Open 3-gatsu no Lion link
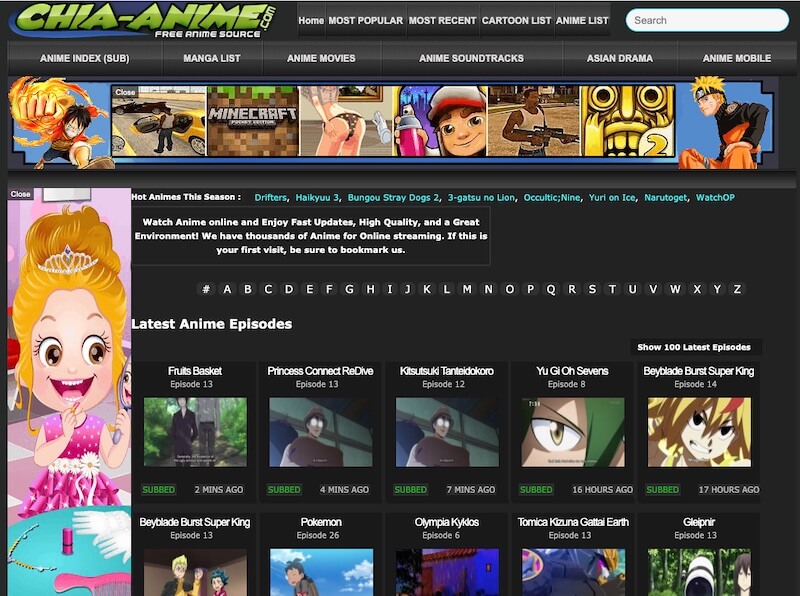This screenshot has width=800, height=596. click(x=481, y=197)
